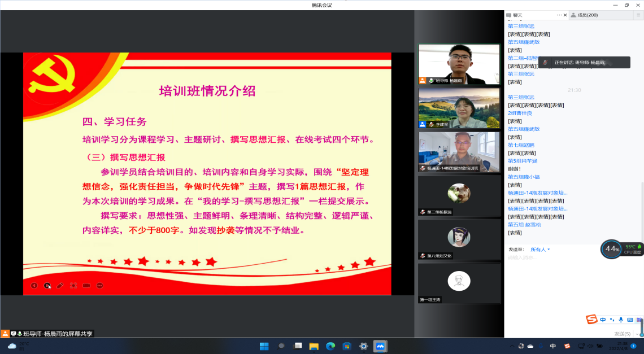
Task: Click the focus/zoom frame icon on the slide toolbar
Action: pos(73,286)
